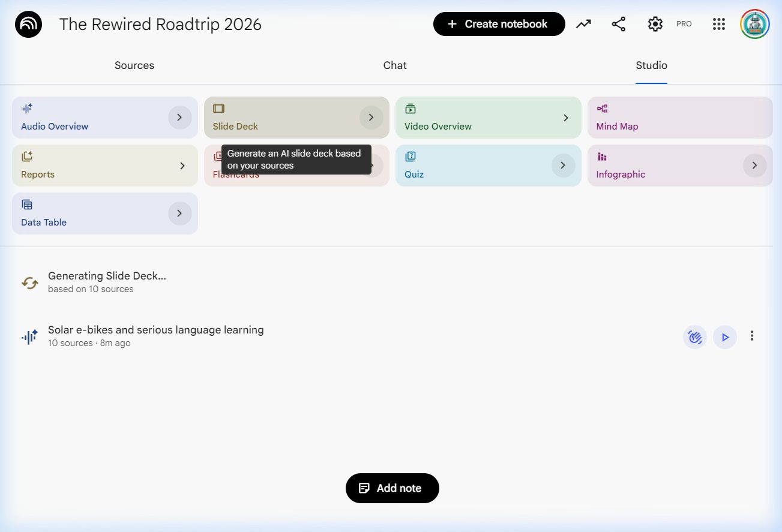782x532 pixels.
Task: Switch to the Sources tab
Action: [x=134, y=65]
